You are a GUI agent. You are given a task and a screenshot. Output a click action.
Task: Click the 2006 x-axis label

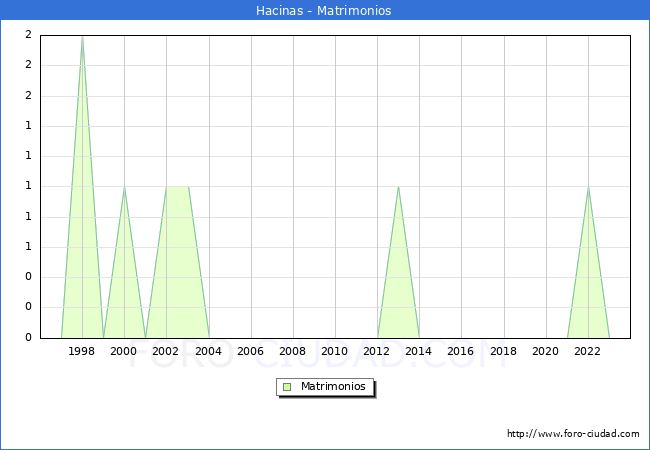click(x=250, y=351)
